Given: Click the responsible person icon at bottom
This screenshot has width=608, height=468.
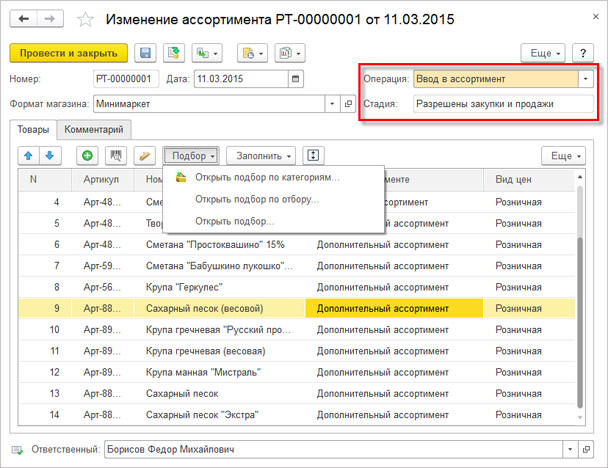Looking at the screenshot, I should click(x=17, y=450).
